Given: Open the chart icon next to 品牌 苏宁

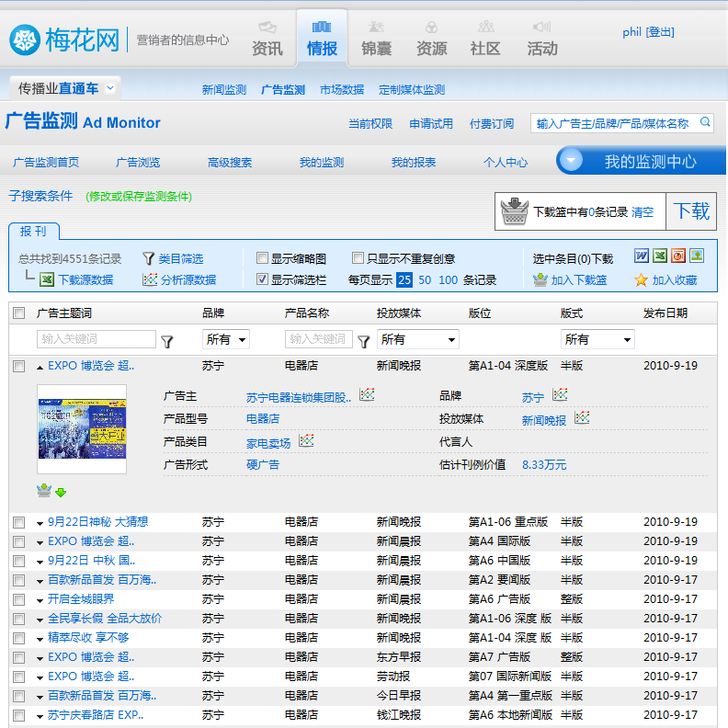Looking at the screenshot, I should coord(560,394).
